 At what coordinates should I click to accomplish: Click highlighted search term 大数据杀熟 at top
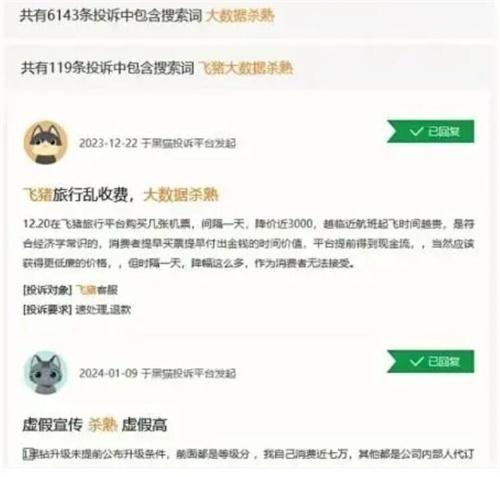click(x=240, y=15)
